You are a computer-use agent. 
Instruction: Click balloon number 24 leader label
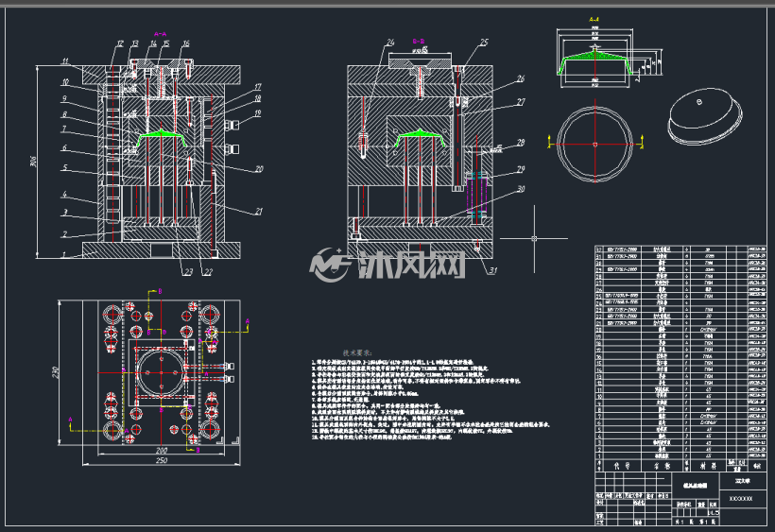click(390, 43)
